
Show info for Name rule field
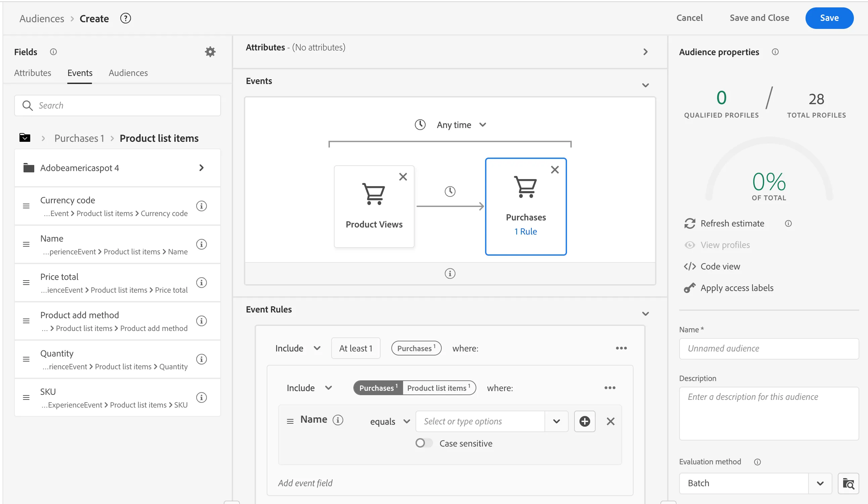click(x=338, y=420)
